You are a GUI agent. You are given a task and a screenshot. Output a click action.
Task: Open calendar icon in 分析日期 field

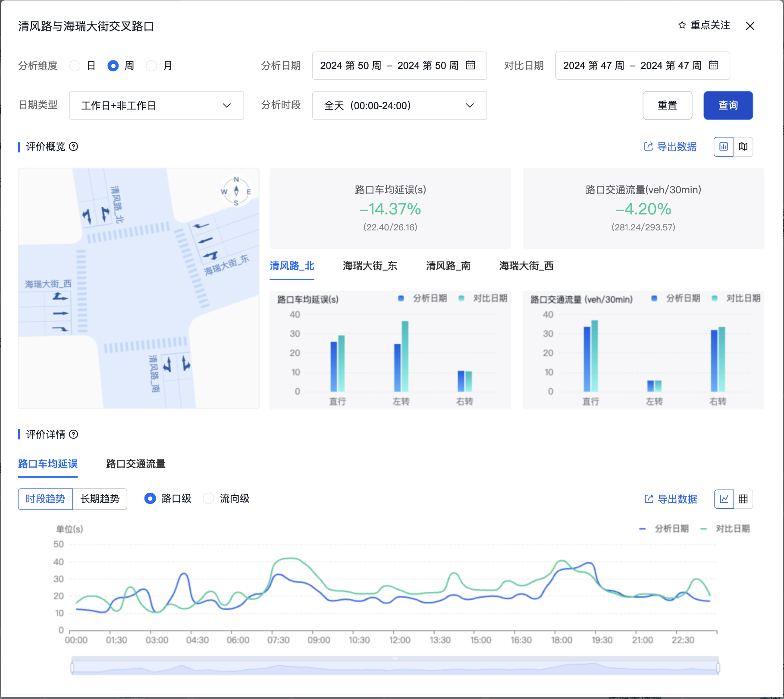click(470, 66)
